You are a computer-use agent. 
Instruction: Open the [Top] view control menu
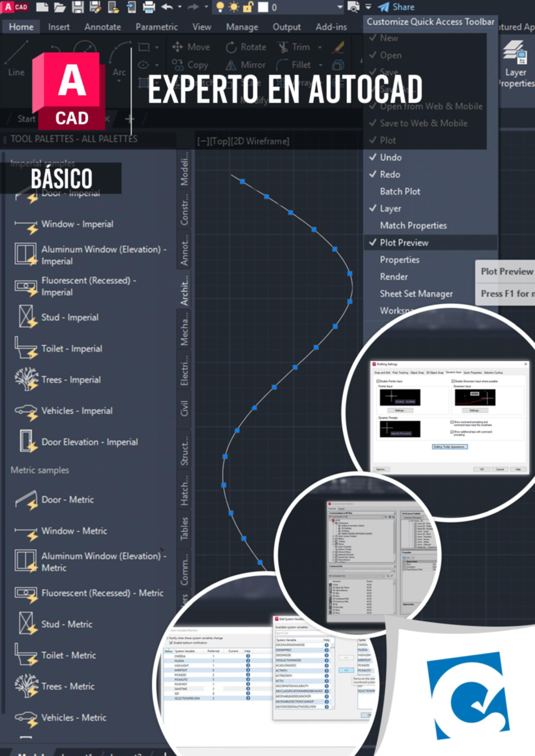pos(220,141)
